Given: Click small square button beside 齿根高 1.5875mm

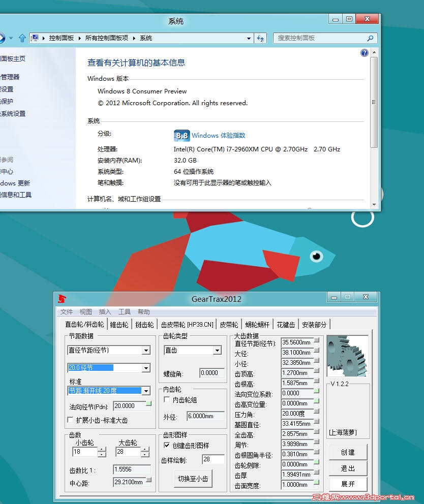Looking at the screenshot, I should pos(317,381).
